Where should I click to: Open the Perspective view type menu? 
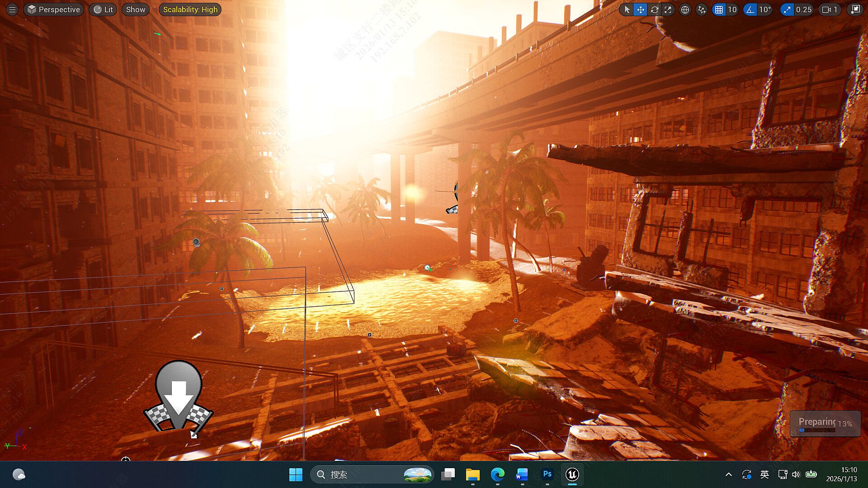54,9
